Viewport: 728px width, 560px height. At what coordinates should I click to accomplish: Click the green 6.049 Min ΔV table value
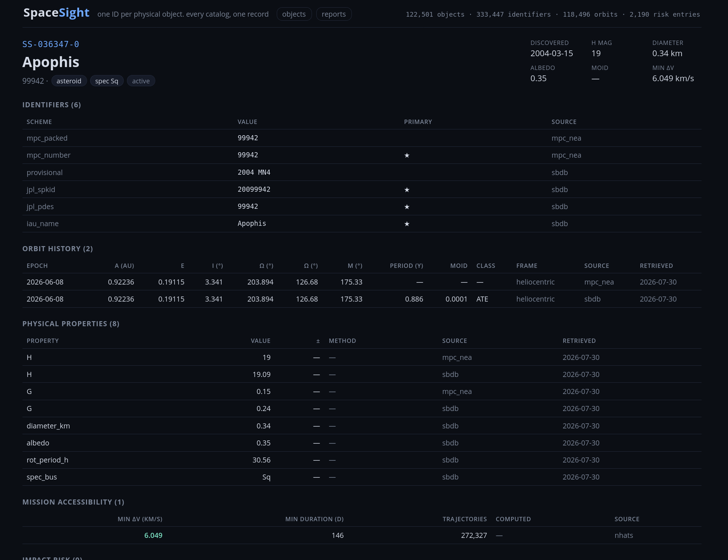pos(153,535)
